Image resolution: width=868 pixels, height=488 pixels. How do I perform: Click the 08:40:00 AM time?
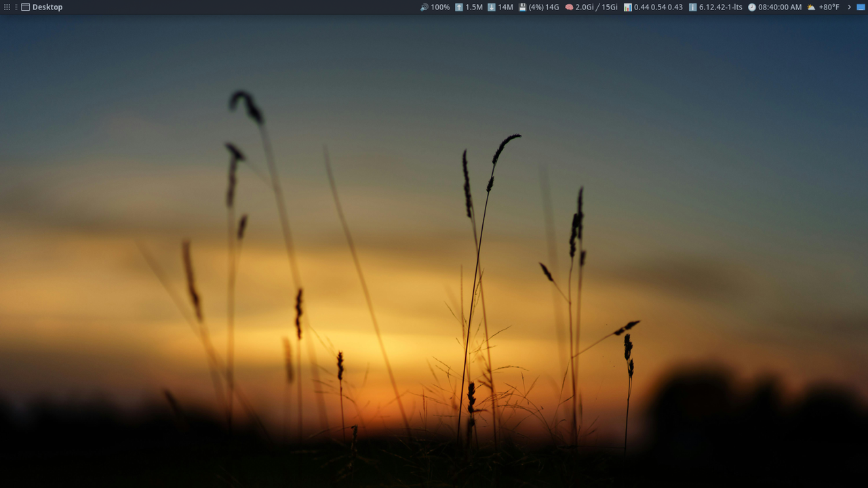pos(780,7)
